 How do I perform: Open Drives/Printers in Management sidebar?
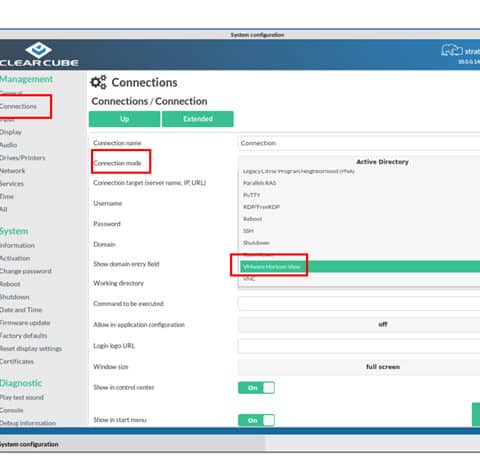(23, 158)
